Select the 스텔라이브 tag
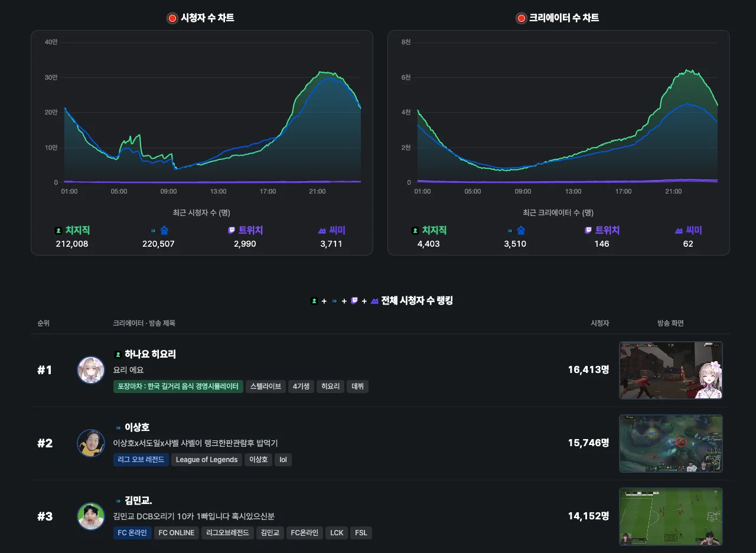 (266, 387)
